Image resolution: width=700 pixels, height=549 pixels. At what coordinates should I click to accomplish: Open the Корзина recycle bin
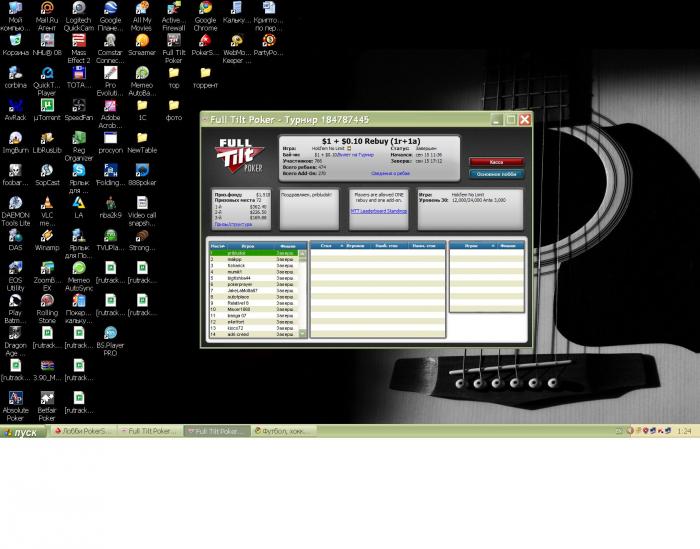pos(15,45)
